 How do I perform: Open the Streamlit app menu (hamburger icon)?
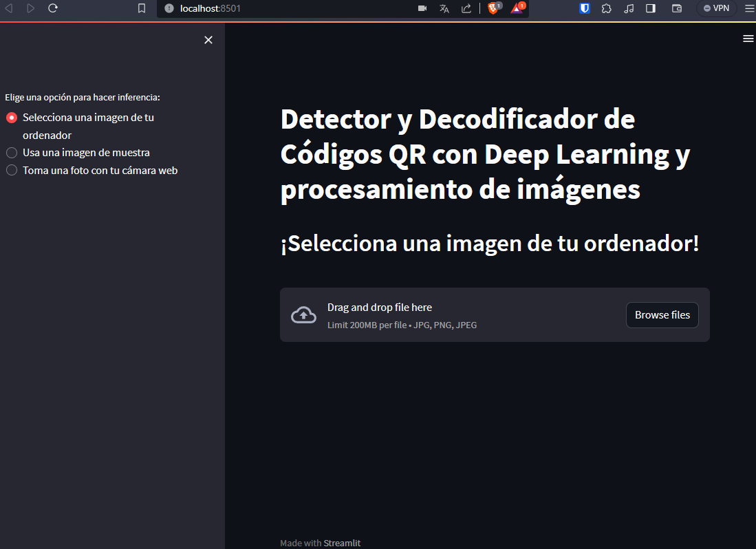pyautogui.click(x=748, y=39)
